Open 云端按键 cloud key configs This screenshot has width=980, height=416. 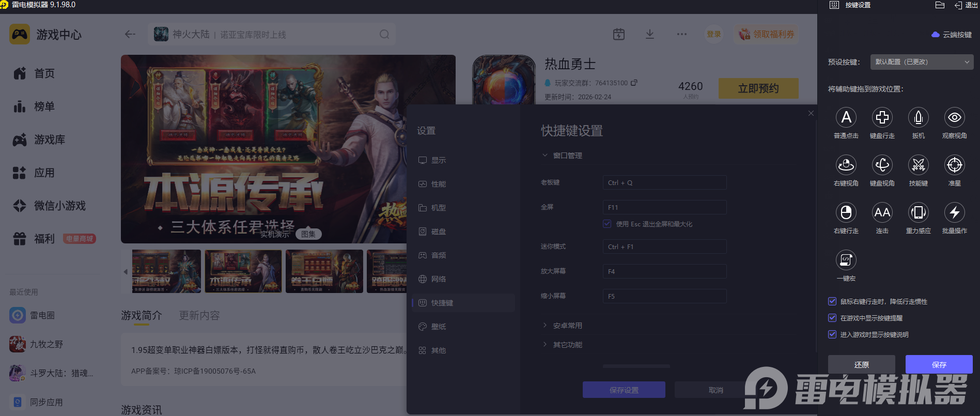click(952, 35)
